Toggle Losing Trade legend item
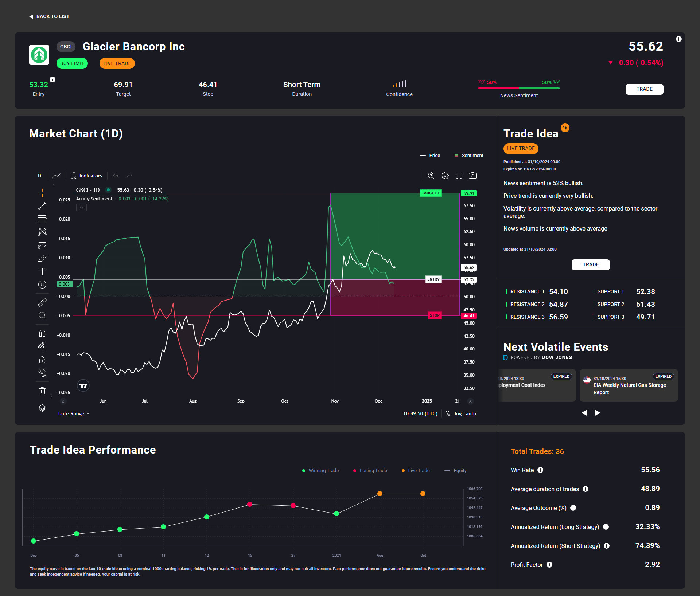 tap(370, 471)
